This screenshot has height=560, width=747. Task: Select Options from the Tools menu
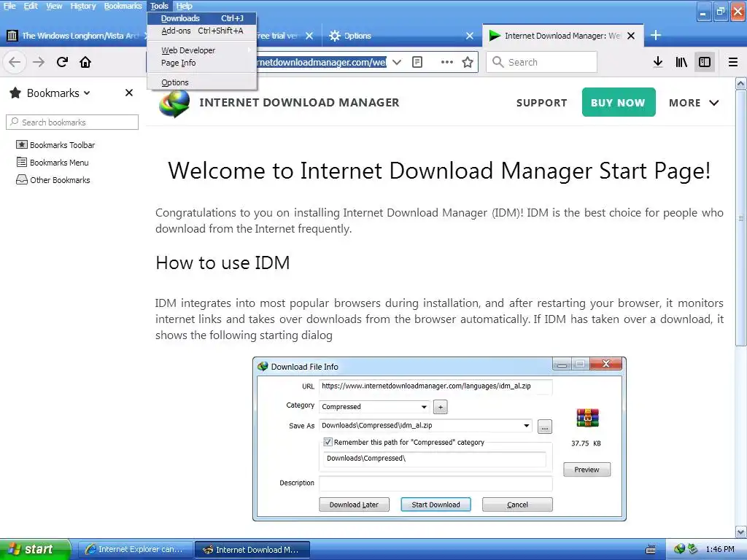coord(202,82)
